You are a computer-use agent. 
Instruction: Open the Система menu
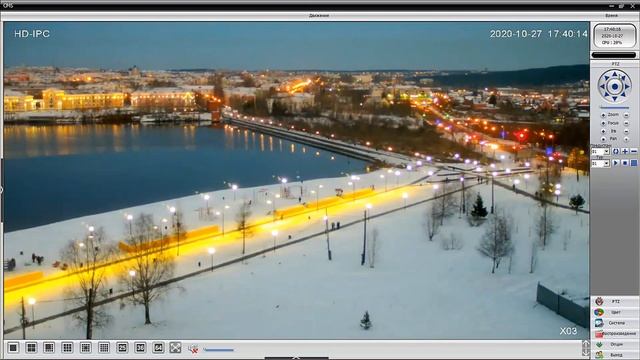[615, 323]
